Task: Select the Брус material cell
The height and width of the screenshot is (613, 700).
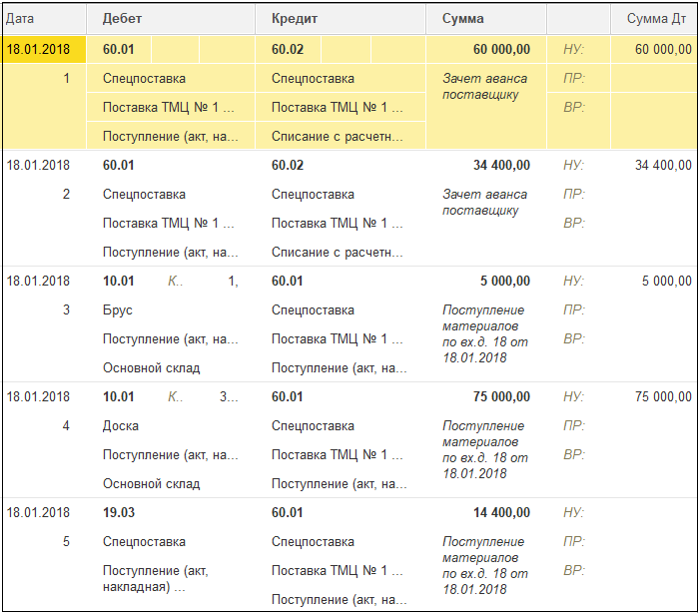Action: [118, 309]
